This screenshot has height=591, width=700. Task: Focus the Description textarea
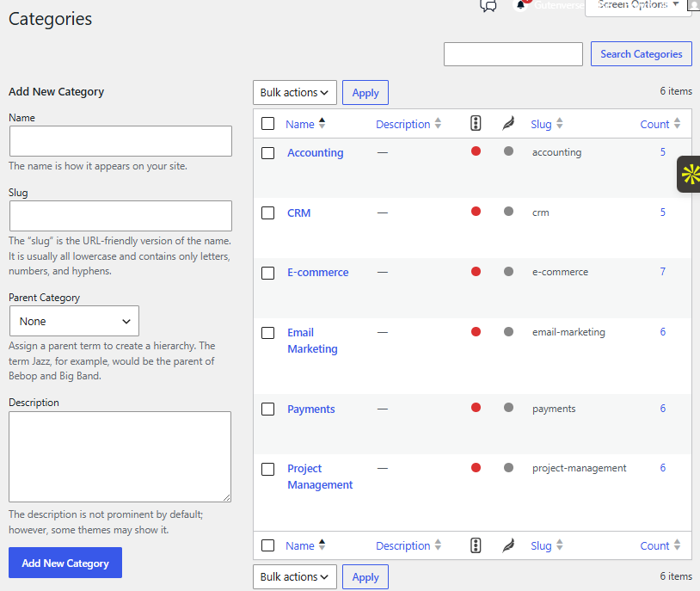[120, 457]
